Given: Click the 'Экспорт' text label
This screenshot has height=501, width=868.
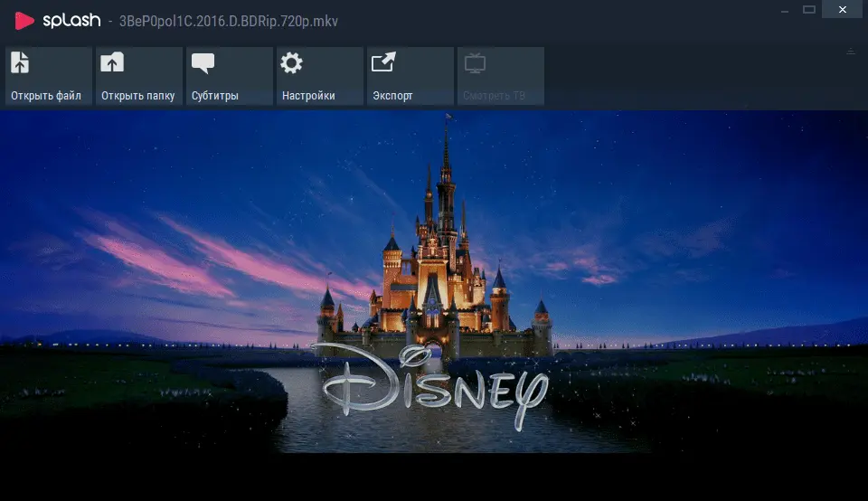Looking at the screenshot, I should [392, 96].
